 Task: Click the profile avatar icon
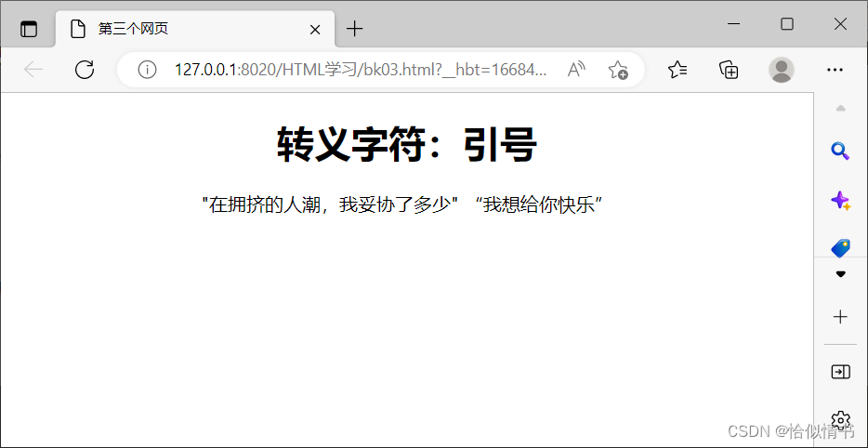click(x=782, y=70)
